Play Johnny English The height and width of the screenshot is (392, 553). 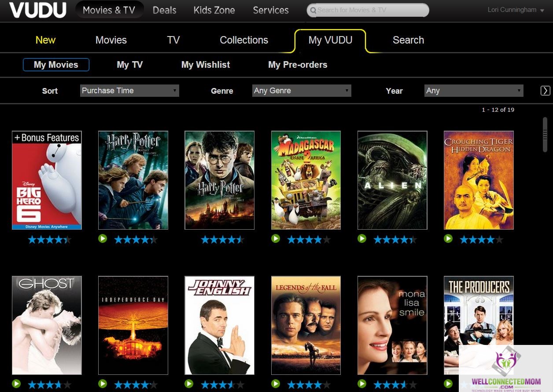click(189, 384)
